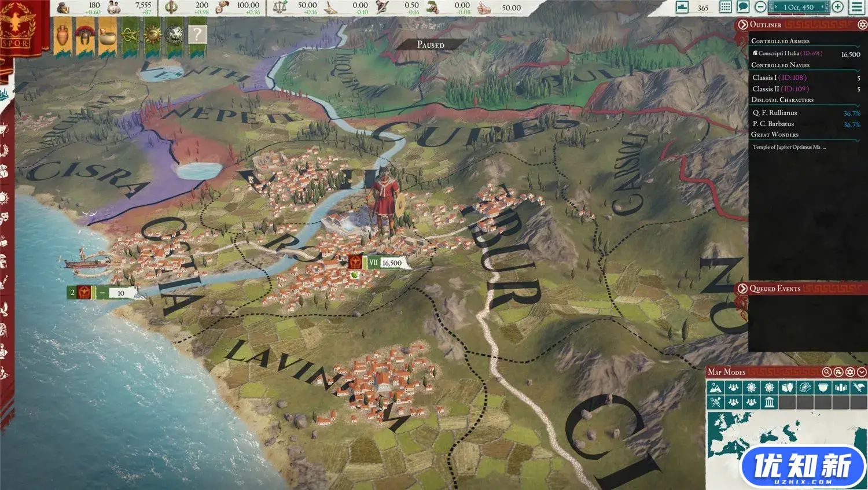Toggle pause via the 1 Oct, 450 date
Viewport: 868px width, 490px height.
coord(799,8)
